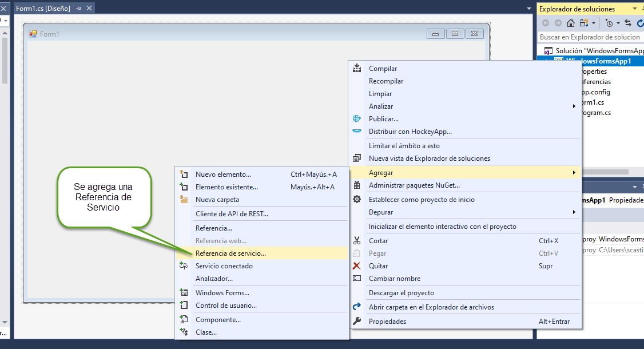Choose Nuevo elemento... from the submenu

tap(223, 174)
